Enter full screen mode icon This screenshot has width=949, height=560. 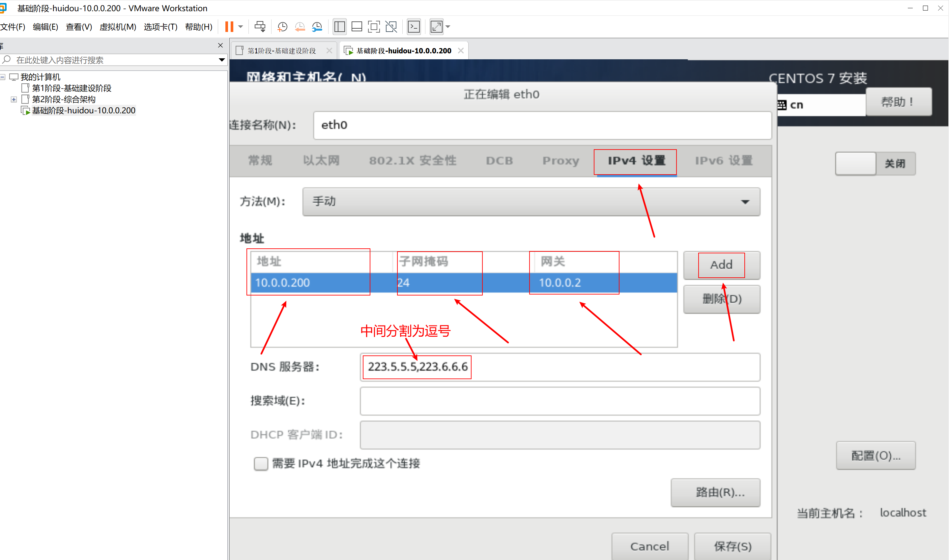point(373,27)
